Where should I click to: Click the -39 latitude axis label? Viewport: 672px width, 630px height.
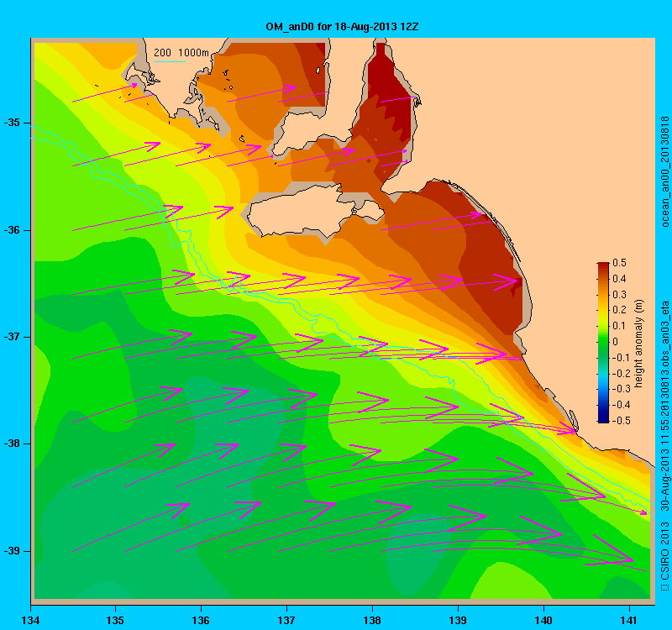[12, 551]
